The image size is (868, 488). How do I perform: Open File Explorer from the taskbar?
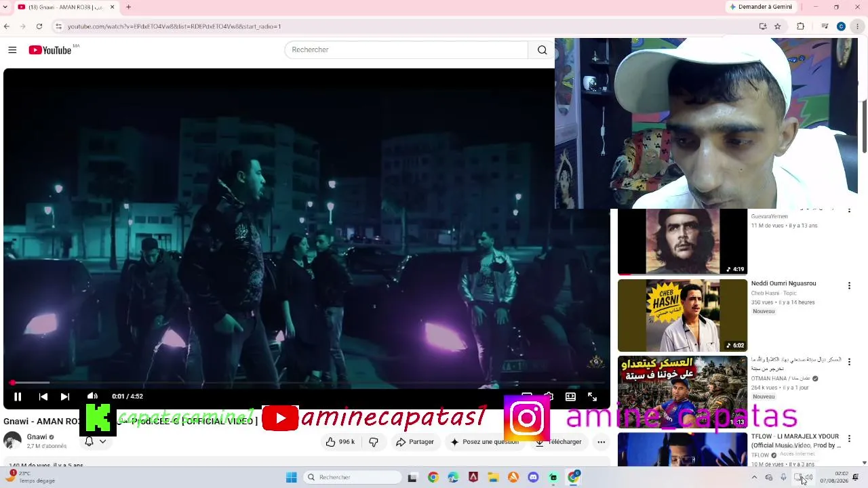tap(493, 477)
